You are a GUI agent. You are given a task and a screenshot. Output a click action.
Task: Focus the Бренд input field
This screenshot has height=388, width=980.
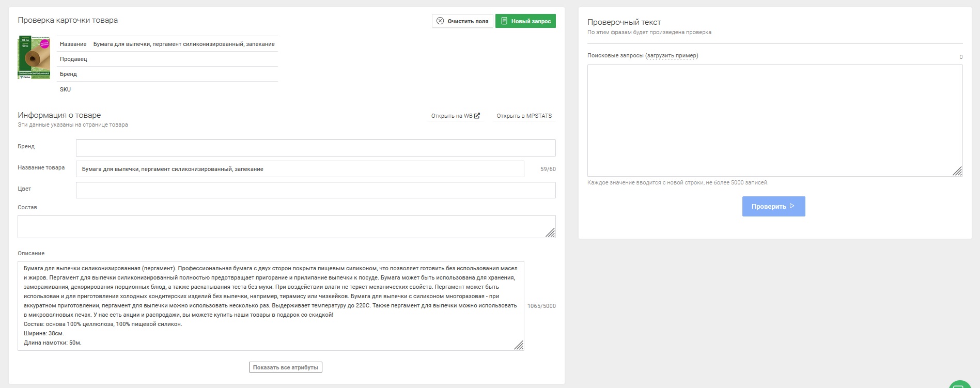pyautogui.click(x=315, y=148)
